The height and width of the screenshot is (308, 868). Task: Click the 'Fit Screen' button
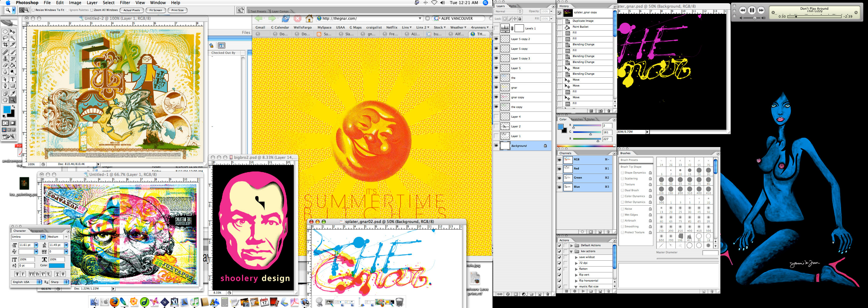tap(156, 10)
